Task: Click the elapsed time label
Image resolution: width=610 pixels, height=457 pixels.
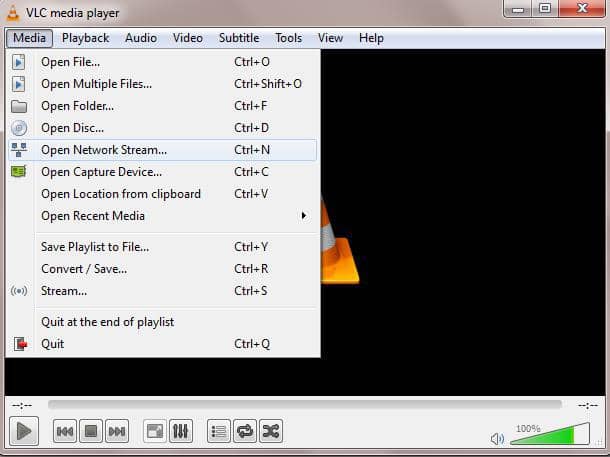Action: (x=22, y=405)
